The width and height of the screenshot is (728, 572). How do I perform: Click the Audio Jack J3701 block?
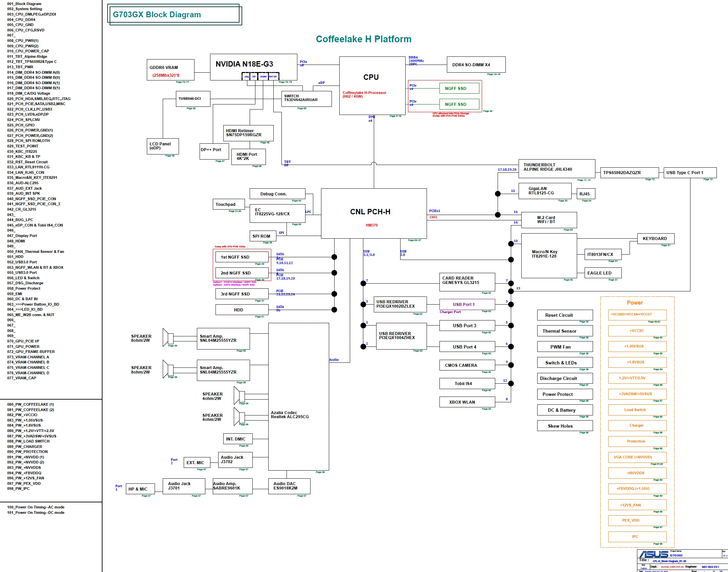point(184,486)
